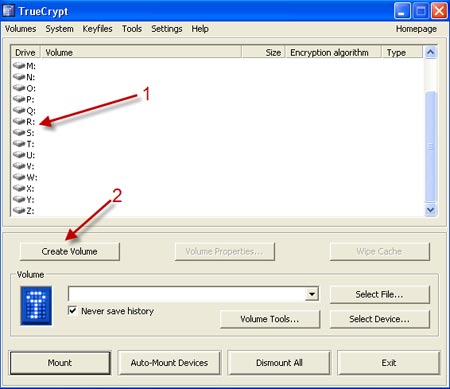Click the drive icon next to Q:

pos(19,110)
